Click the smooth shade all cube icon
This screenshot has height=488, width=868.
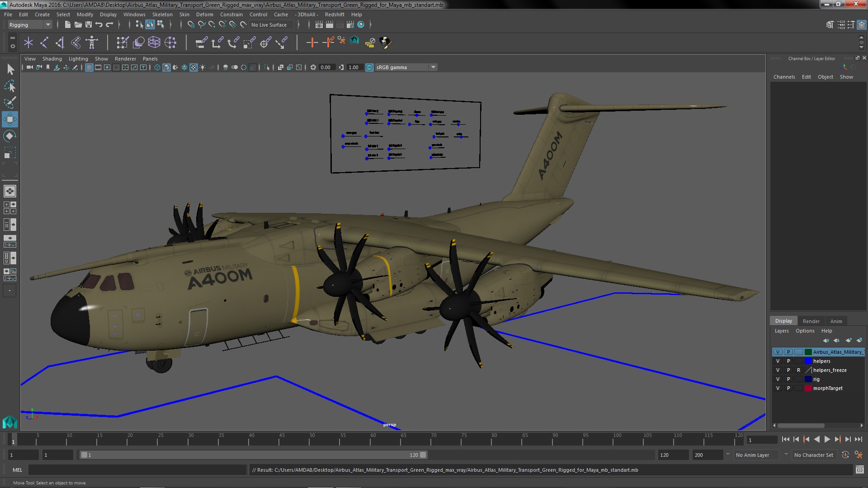click(166, 67)
